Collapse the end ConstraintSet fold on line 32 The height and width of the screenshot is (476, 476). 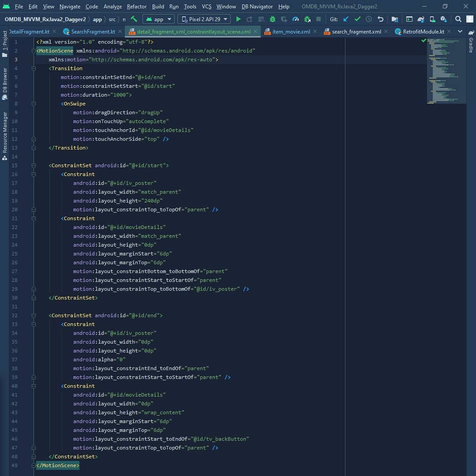coord(34,315)
